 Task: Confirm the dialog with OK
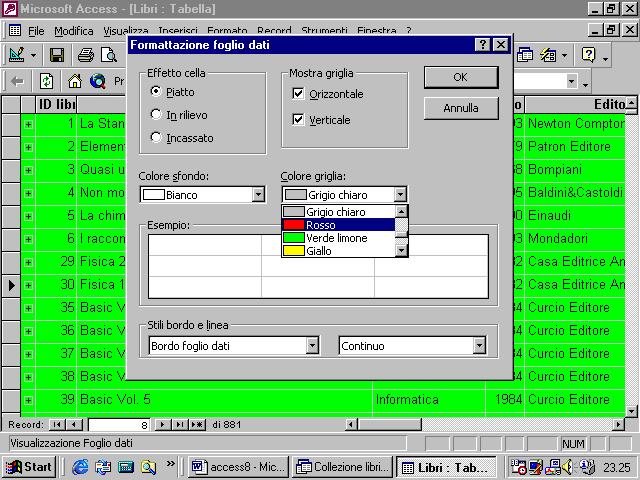click(x=461, y=77)
